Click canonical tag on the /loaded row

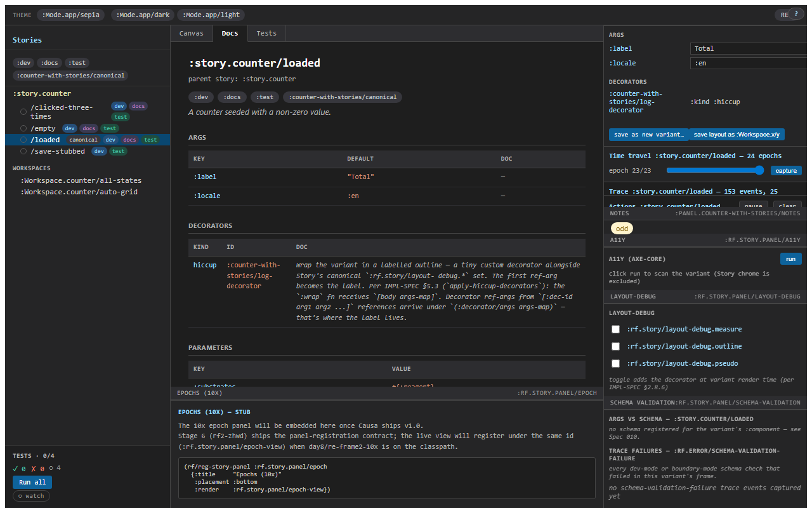[83, 140]
